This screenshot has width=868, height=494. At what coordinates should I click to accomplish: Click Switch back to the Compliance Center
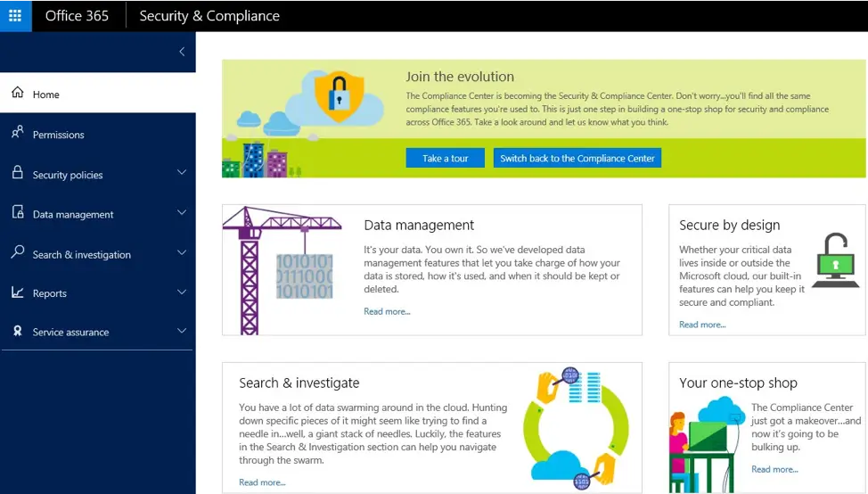(577, 158)
